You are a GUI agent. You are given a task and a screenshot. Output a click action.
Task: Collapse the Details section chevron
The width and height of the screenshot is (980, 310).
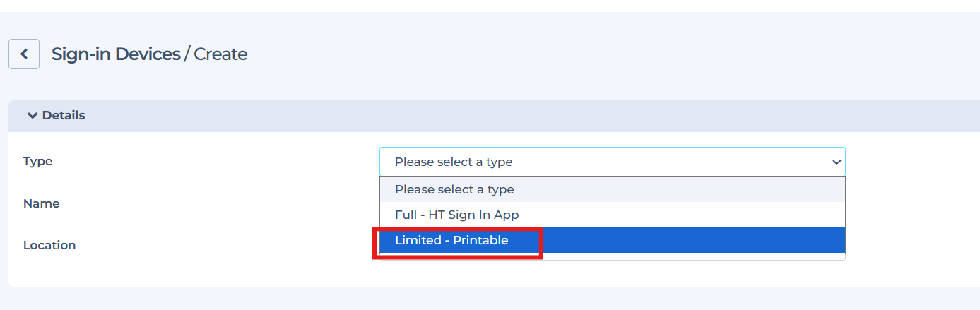(x=32, y=115)
